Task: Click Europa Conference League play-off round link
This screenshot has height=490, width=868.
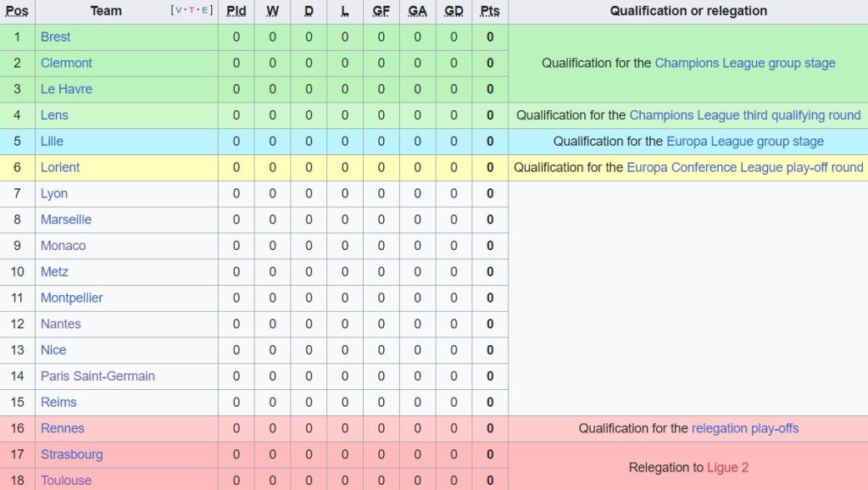Action: (x=745, y=167)
